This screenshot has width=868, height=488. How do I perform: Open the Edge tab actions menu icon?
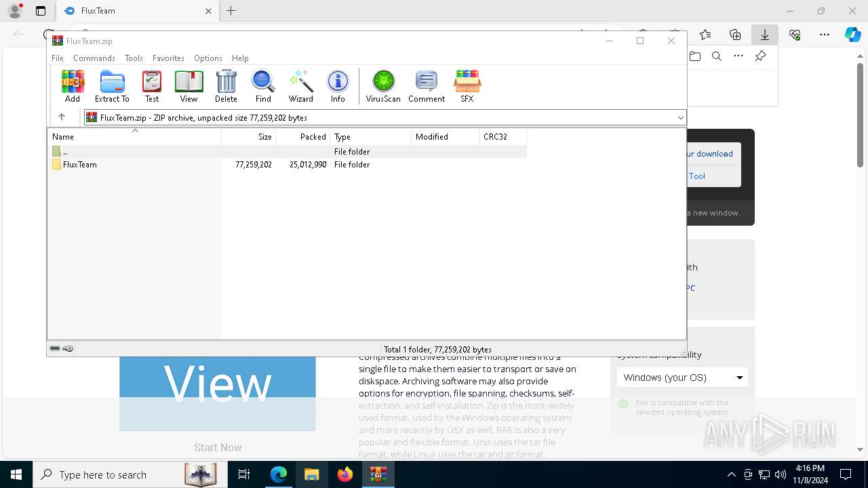click(x=41, y=11)
